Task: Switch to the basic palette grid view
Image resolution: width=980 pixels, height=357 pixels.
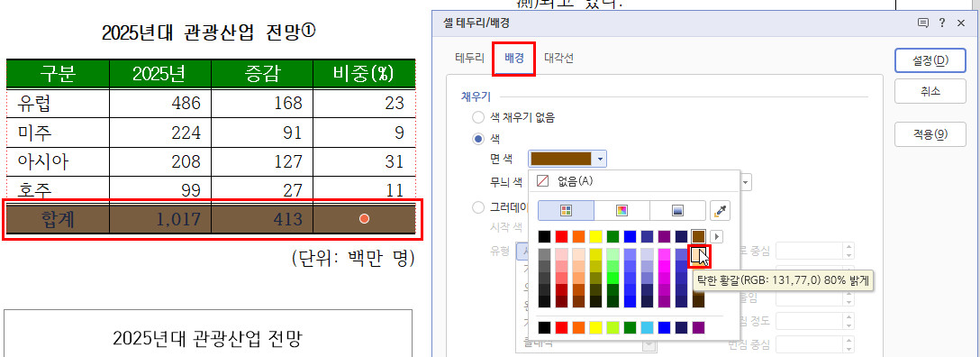Action: pyautogui.click(x=566, y=211)
